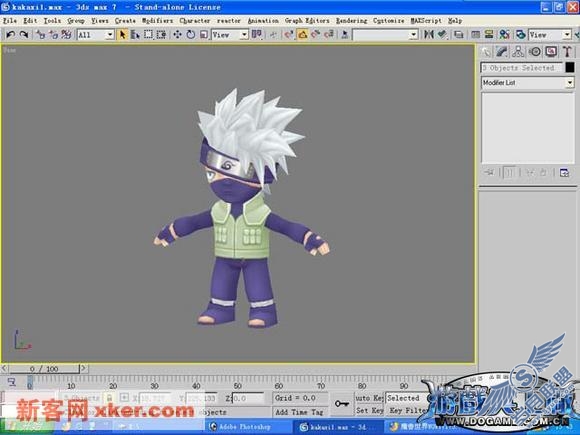Activate the Select and Link tool
The height and width of the screenshot is (435, 580).
[40, 35]
